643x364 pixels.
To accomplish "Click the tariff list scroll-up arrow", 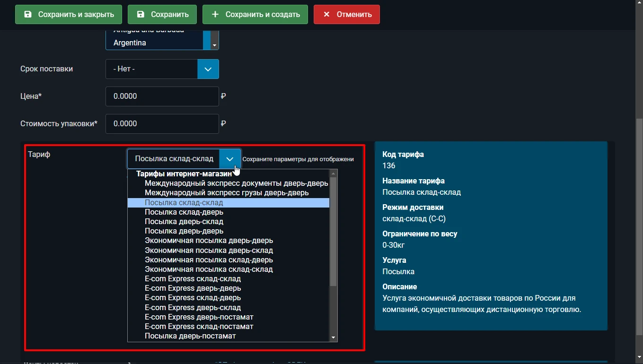I will [x=333, y=173].
